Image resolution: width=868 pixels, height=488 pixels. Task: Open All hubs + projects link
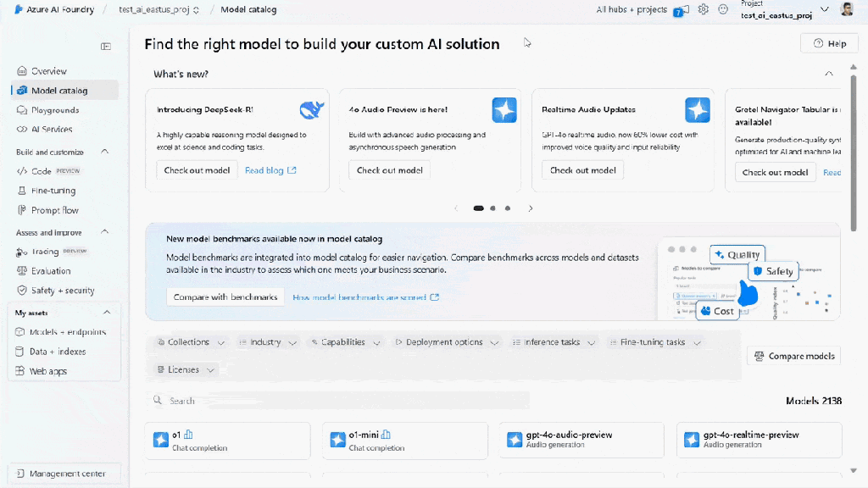(x=631, y=9)
